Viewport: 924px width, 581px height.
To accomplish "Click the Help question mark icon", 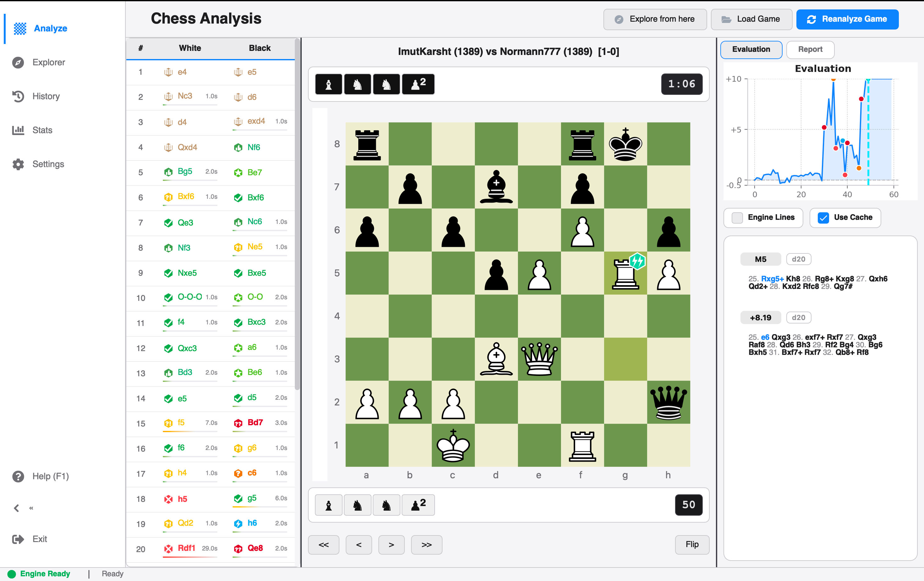I will (x=18, y=476).
